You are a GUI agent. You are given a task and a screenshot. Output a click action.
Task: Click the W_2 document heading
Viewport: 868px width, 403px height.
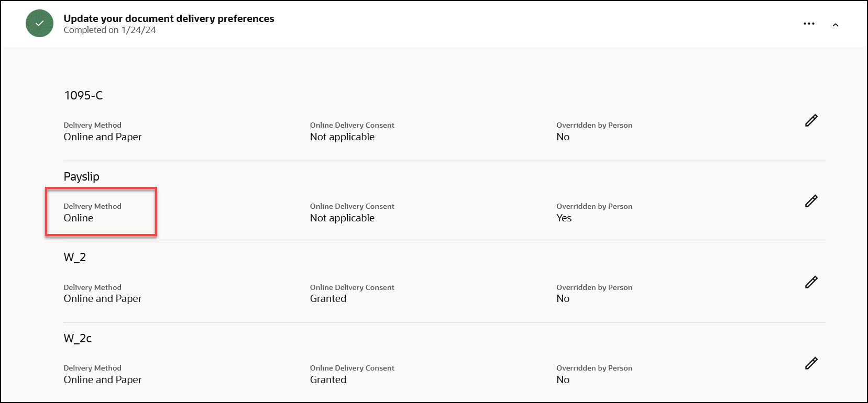coord(74,257)
